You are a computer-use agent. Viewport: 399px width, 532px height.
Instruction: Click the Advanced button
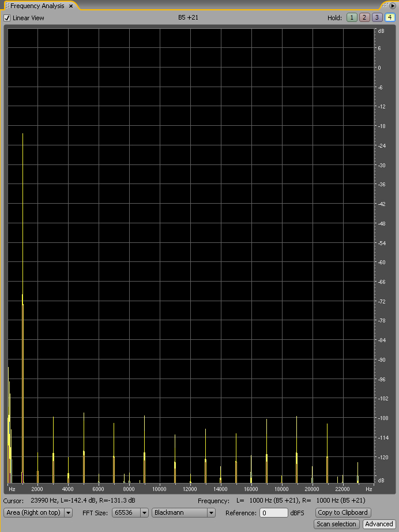coord(379,524)
